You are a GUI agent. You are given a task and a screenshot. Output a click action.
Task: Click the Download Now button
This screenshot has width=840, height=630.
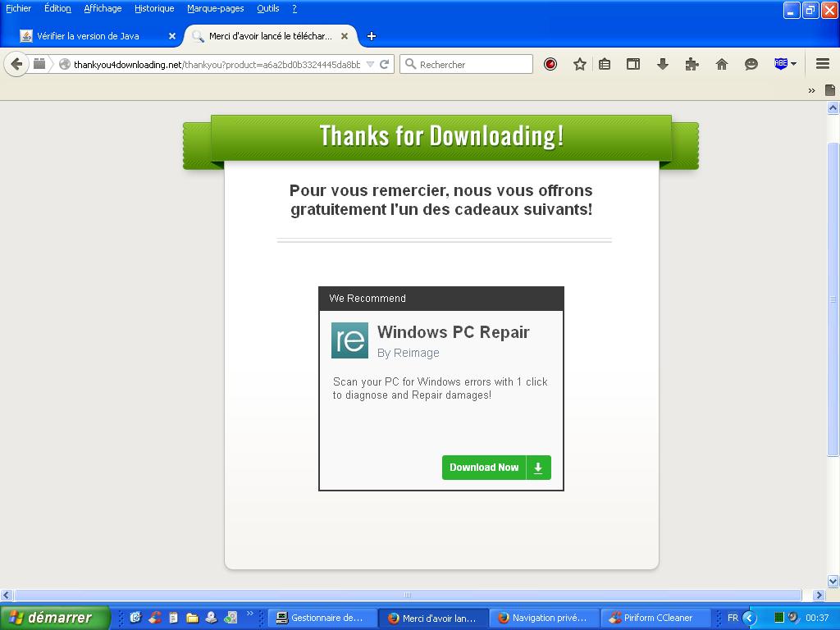pyautogui.click(x=496, y=467)
